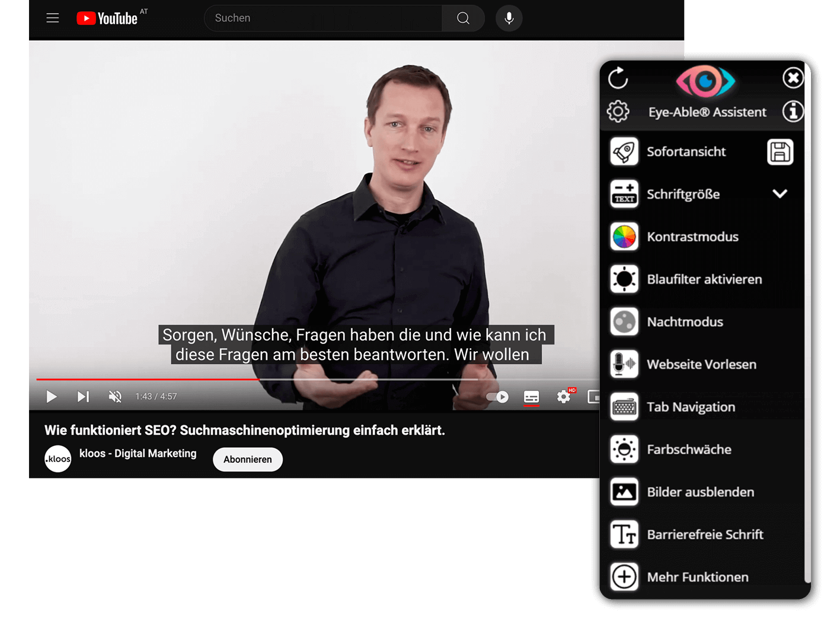Click the video title text
The image size is (840, 618).
(244, 431)
